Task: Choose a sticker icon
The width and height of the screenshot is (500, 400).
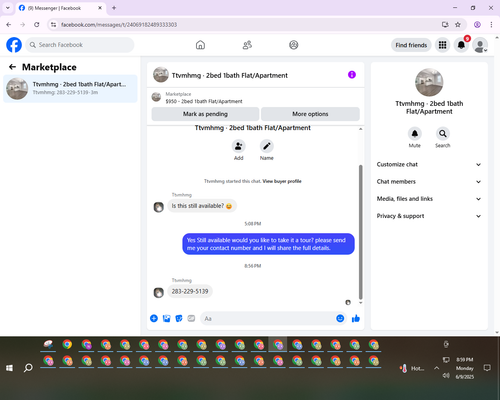Action: point(179,318)
